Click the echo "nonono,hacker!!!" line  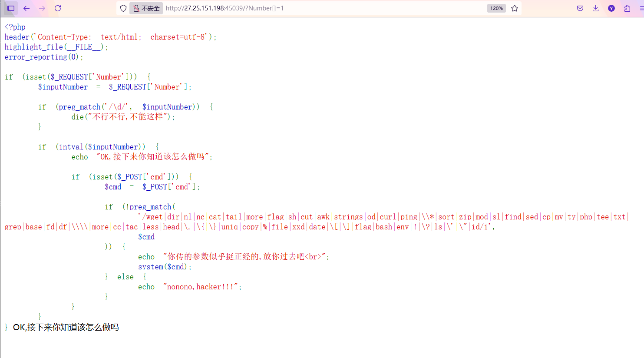(190, 287)
